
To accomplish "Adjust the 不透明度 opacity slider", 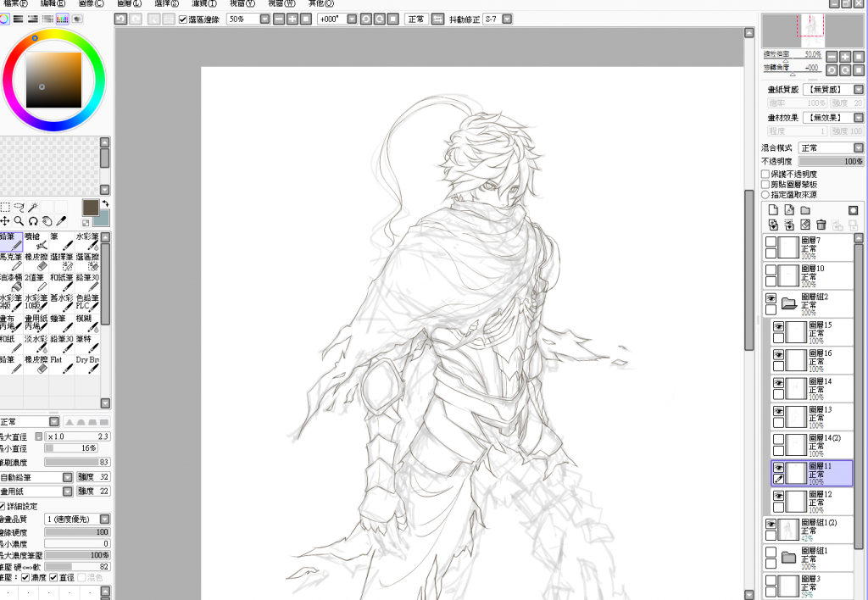I will click(x=831, y=161).
